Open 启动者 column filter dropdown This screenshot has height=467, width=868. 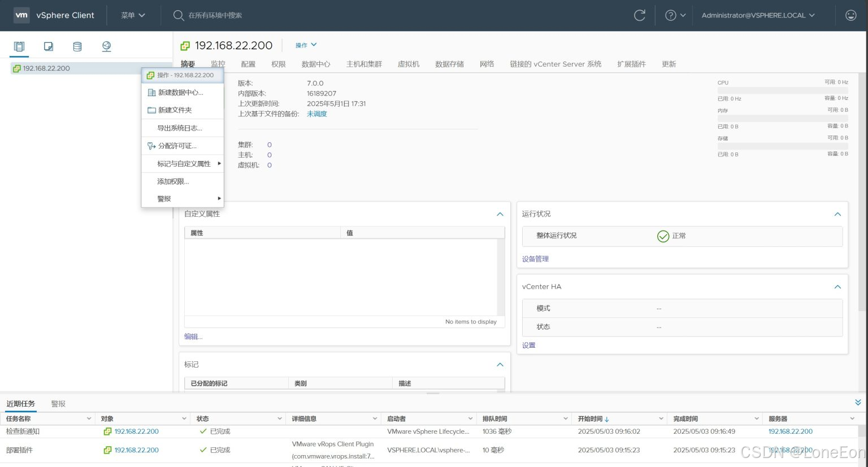470,418
